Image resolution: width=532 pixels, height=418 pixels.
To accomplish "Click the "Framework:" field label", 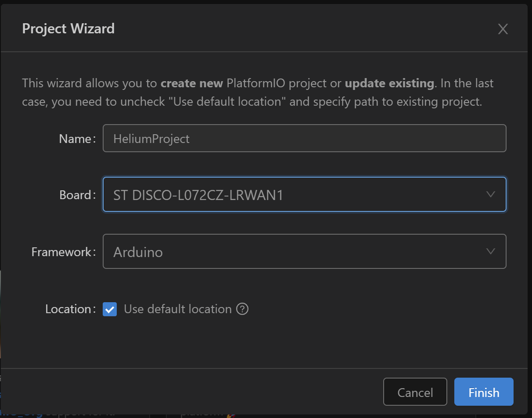I will tap(63, 252).
